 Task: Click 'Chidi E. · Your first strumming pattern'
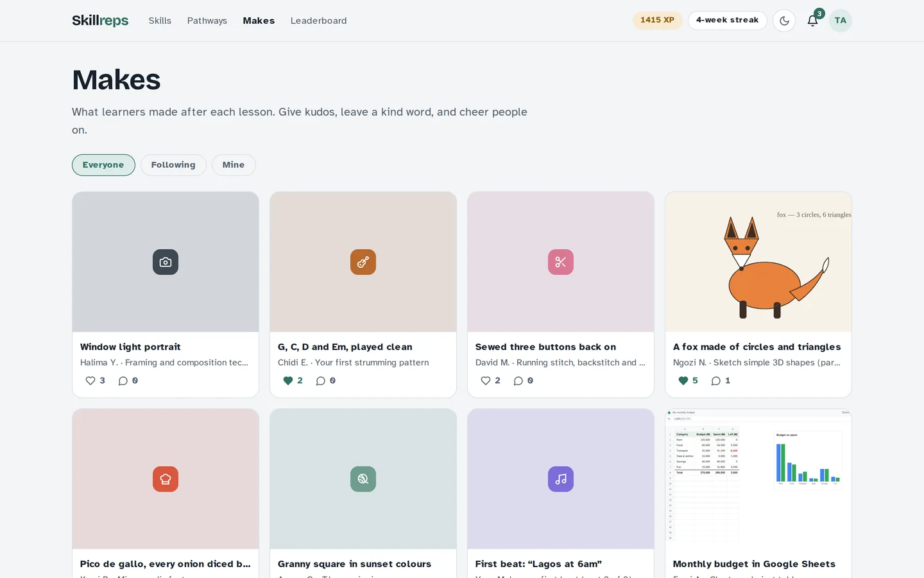click(354, 363)
